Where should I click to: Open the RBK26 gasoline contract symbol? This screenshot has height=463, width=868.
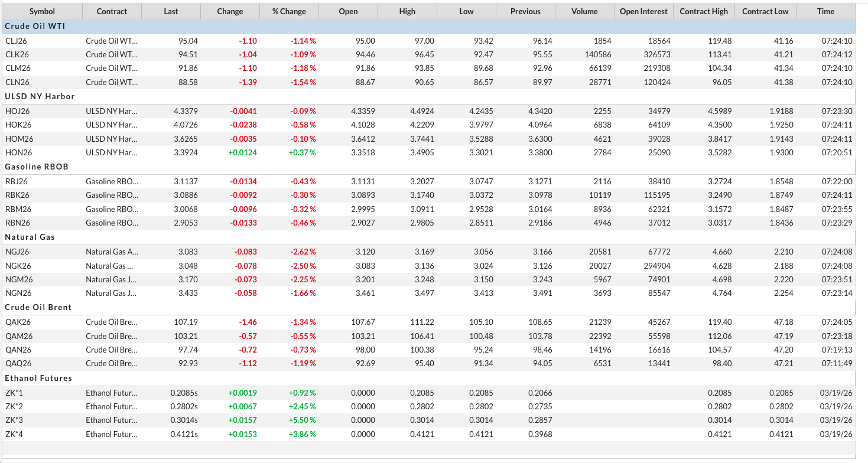[17, 195]
